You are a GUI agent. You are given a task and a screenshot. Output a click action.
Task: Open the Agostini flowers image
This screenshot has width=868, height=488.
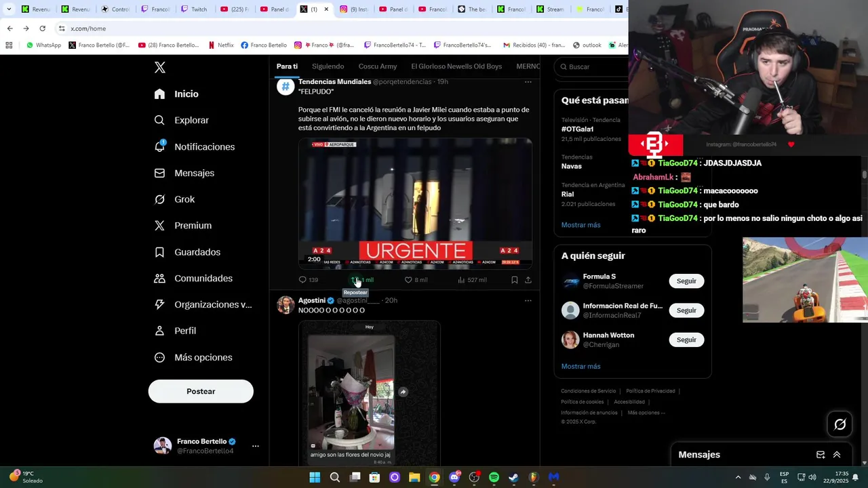pos(370,393)
